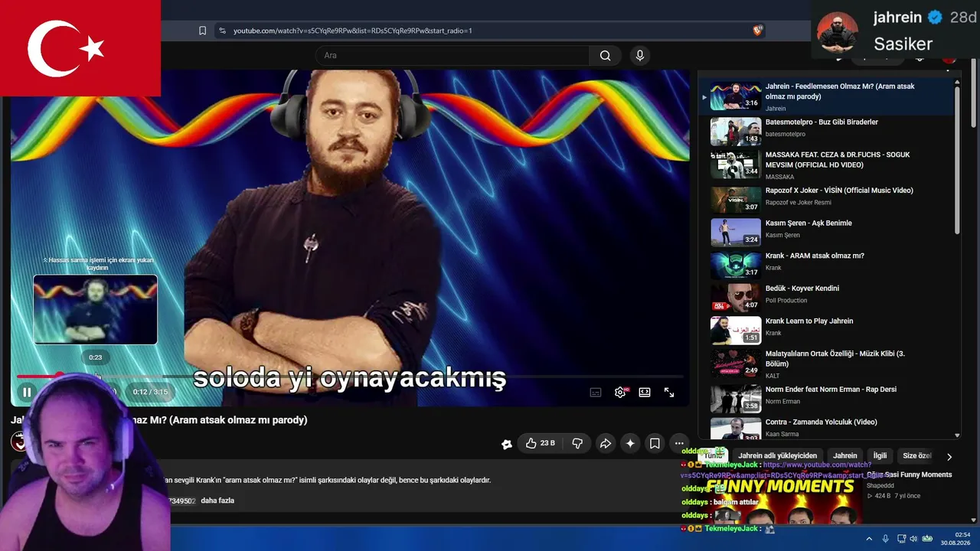Select the 'İlgili' filter chip
The image size is (980, 551).
point(880,455)
